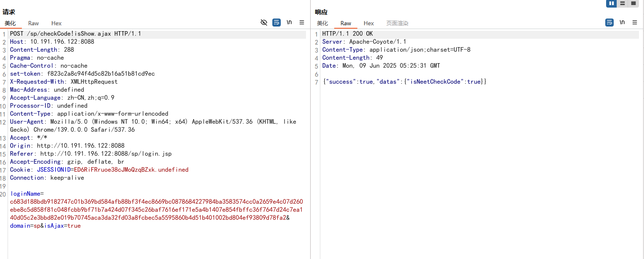The height and width of the screenshot is (259, 644).
Task: Click the Accept: */* header line
Action: pyautogui.click(x=29, y=138)
